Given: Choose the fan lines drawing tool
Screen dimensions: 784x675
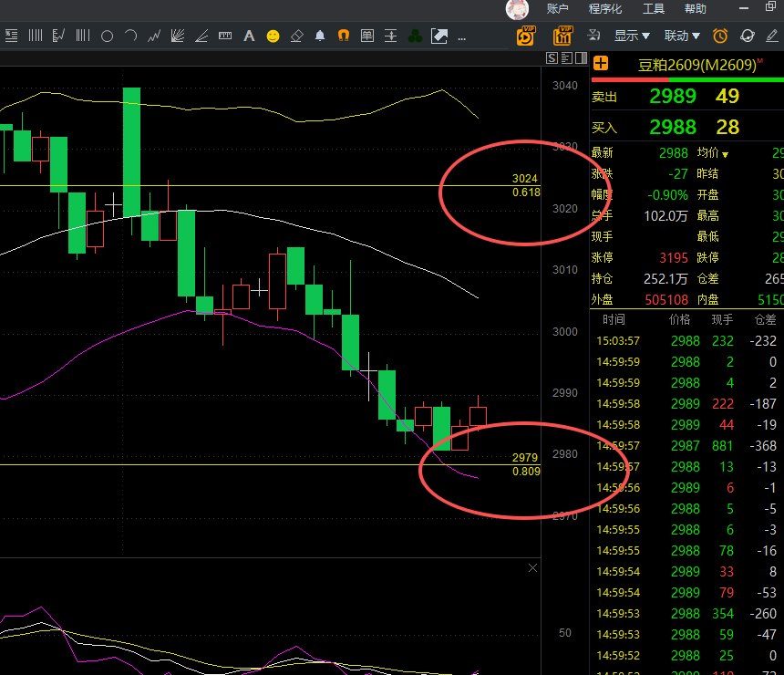Looking at the screenshot, I should [x=178, y=36].
